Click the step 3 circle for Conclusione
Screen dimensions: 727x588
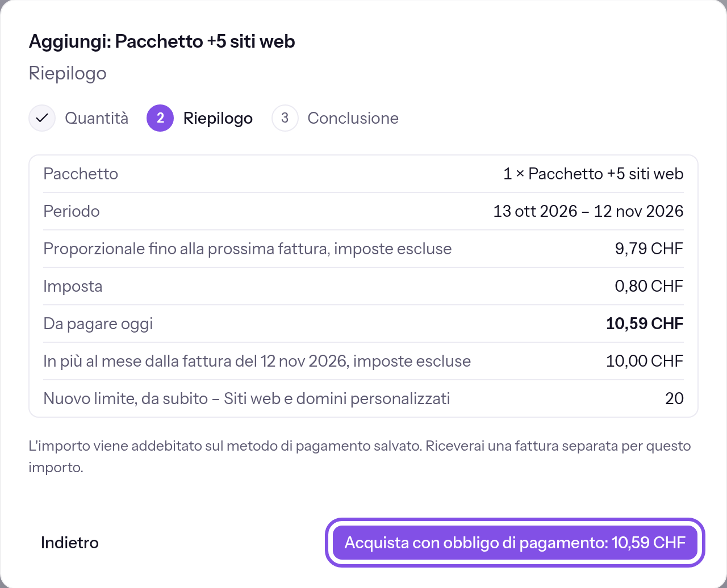coord(285,118)
